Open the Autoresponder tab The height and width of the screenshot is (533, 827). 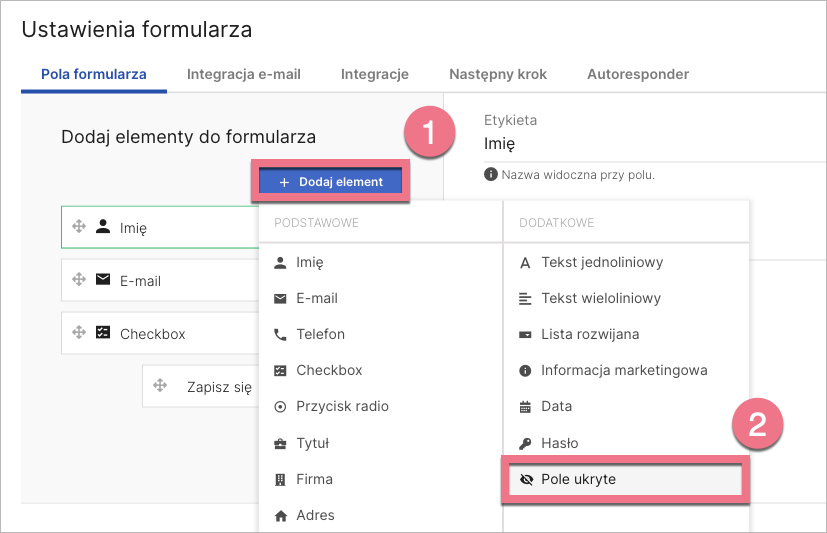pyautogui.click(x=638, y=74)
